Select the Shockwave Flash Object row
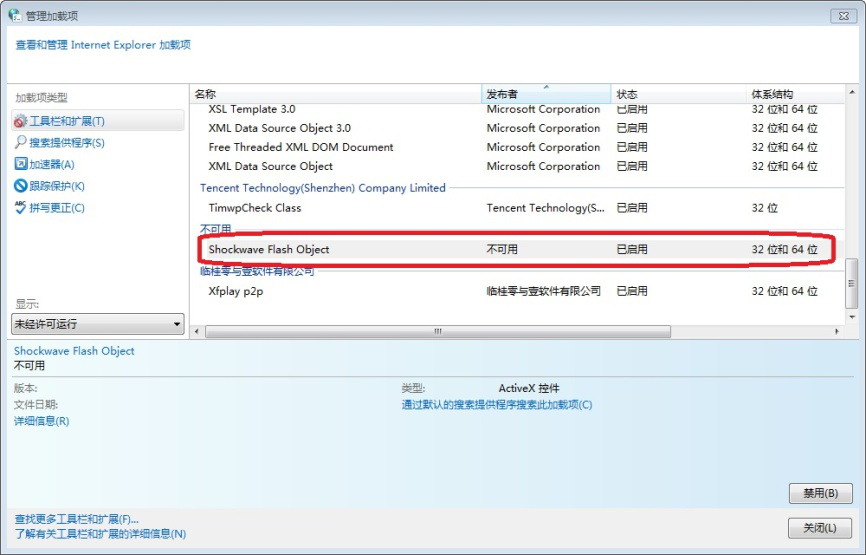The image size is (866, 555). click(x=518, y=250)
